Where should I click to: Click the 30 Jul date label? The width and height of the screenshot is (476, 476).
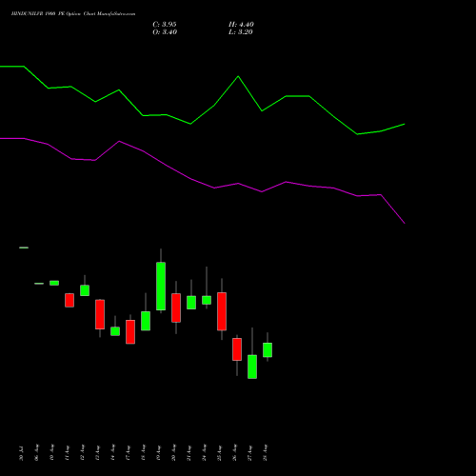(21, 453)
